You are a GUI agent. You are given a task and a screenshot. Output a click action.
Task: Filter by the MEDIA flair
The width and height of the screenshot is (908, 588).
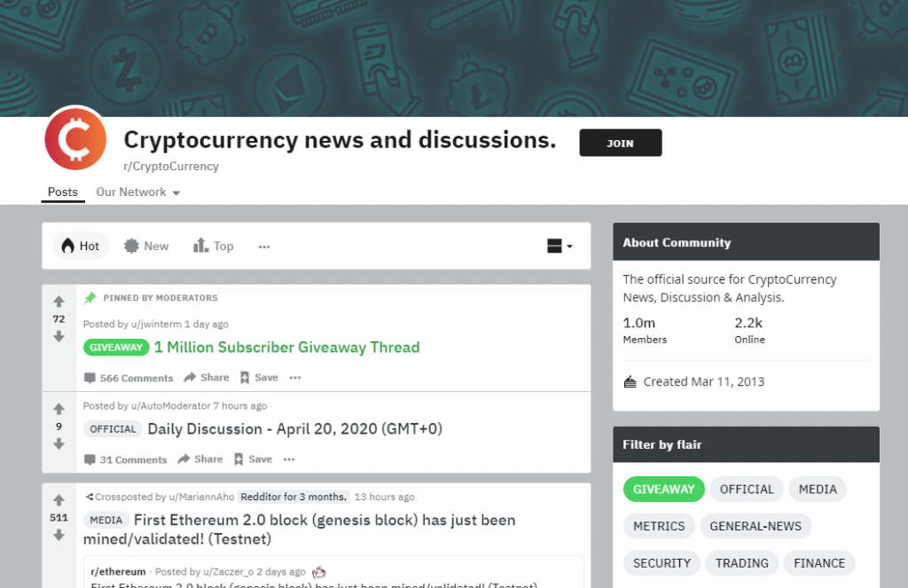point(818,490)
